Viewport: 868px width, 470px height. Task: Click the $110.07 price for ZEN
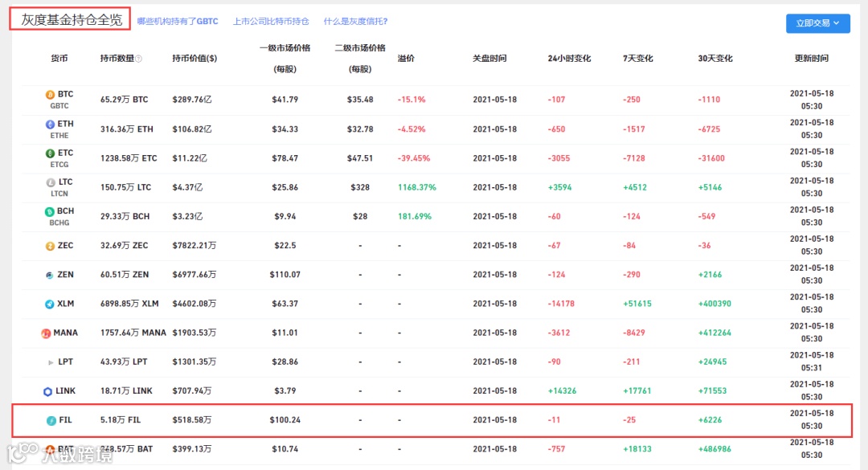pyautogui.click(x=285, y=275)
